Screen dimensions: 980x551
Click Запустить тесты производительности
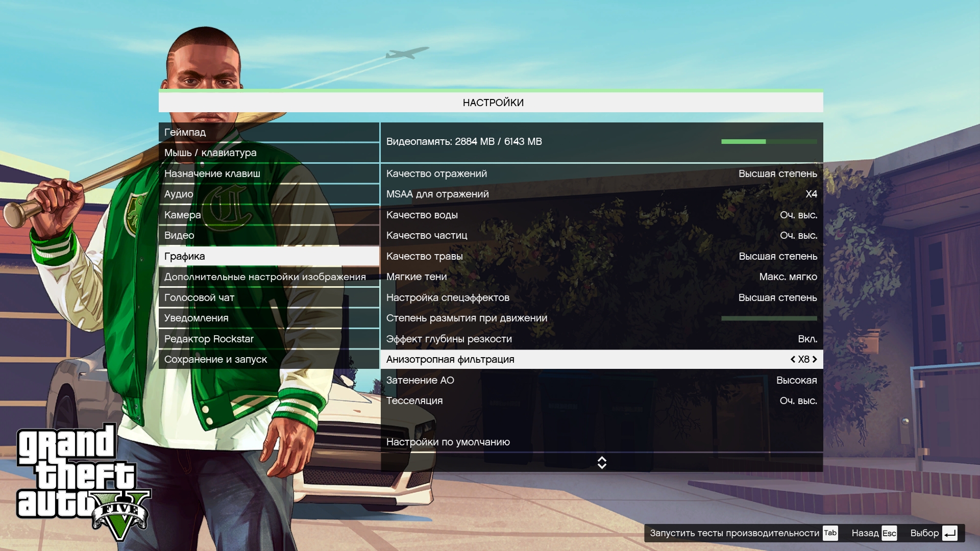[x=734, y=533]
